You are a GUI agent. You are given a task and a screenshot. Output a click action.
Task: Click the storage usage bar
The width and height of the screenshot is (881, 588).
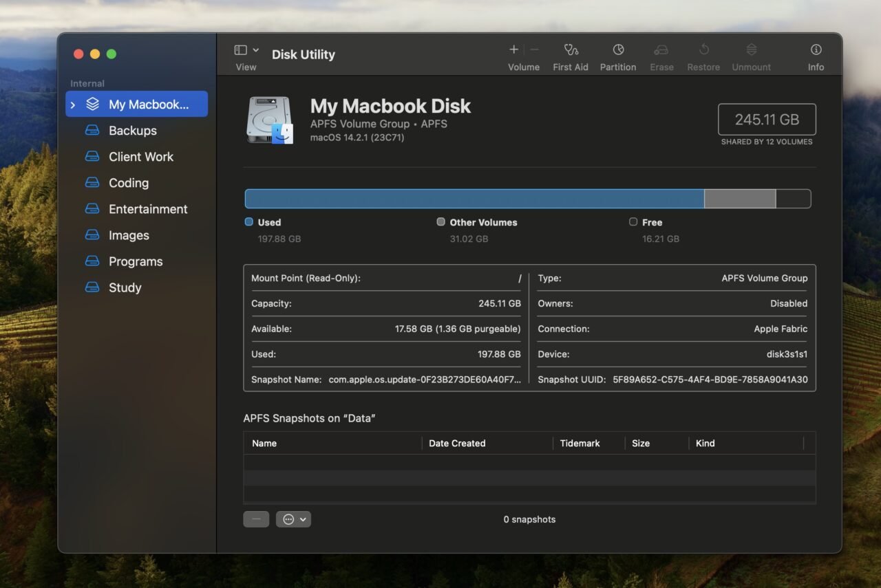click(x=475, y=198)
